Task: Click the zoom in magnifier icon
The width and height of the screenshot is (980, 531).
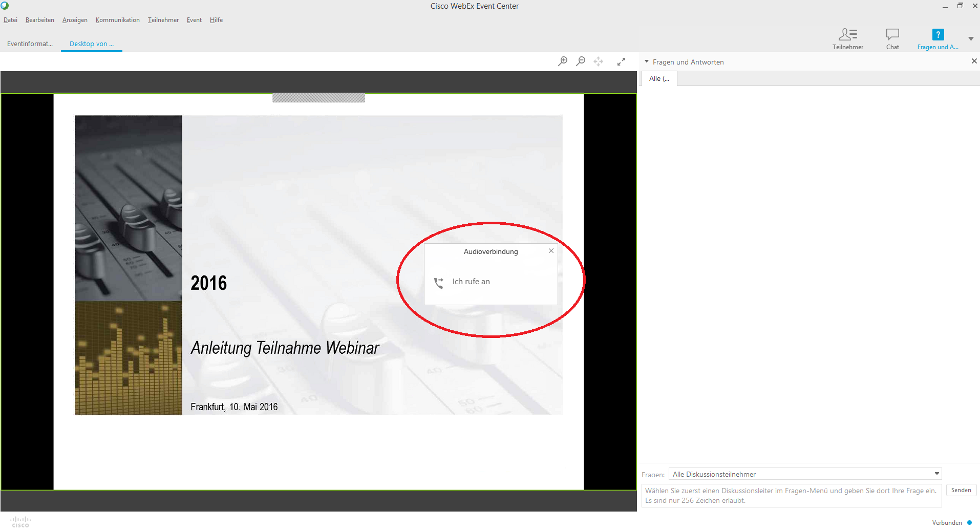Action: pyautogui.click(x=562, y=61)
